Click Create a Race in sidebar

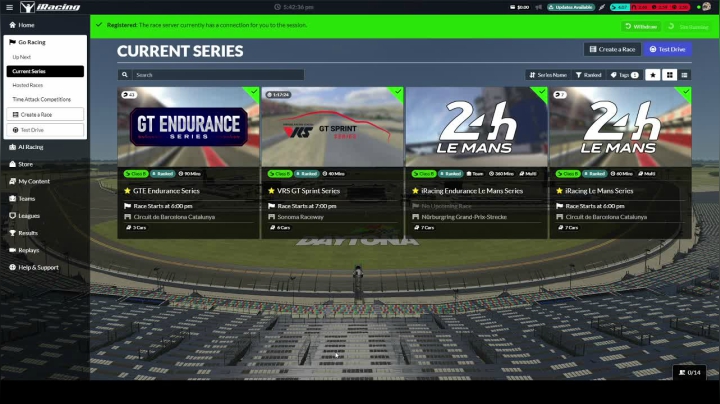click(45, 114)
